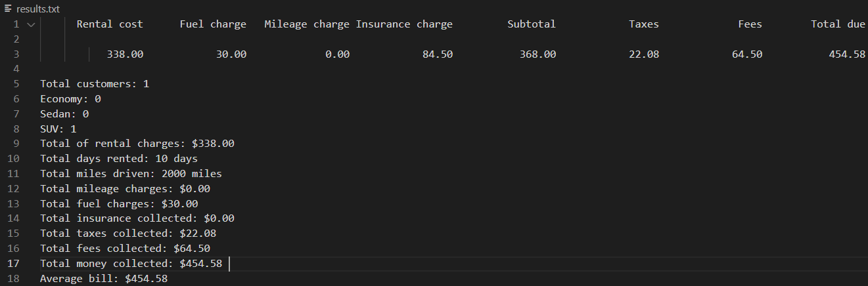868x286 pixels.
Task: Click the 84.50 insurance value
Action: (x=438, y=54)
